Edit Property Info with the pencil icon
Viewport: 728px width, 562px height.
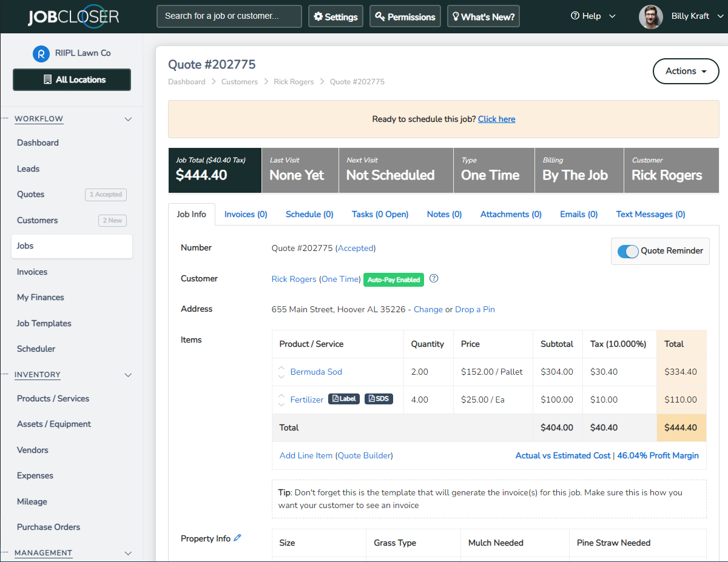[238, 538]
